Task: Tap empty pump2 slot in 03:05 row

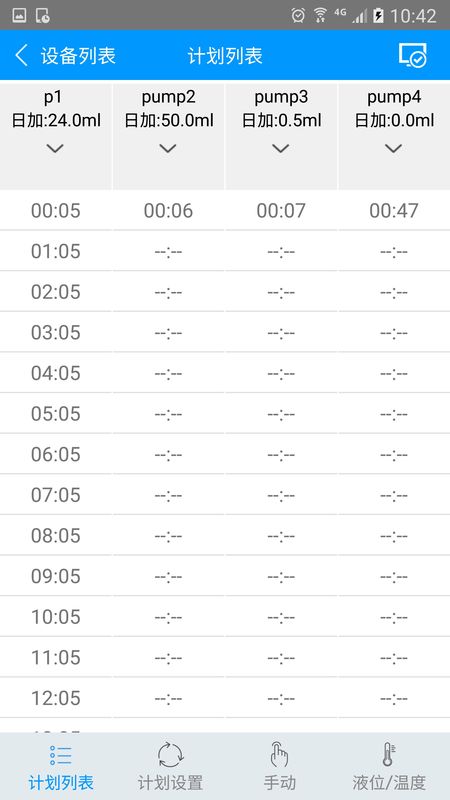Action: (168, 333)
